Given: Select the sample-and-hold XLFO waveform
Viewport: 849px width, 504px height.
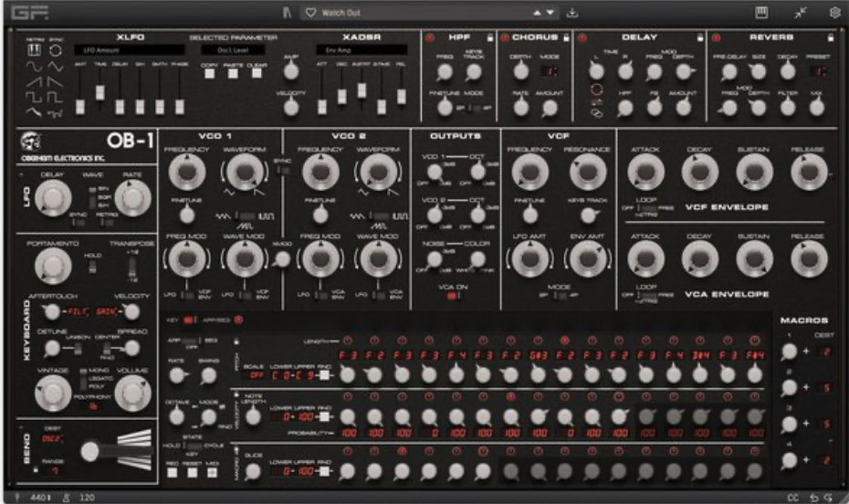Looking at the screenshot, I should (55, 112).
